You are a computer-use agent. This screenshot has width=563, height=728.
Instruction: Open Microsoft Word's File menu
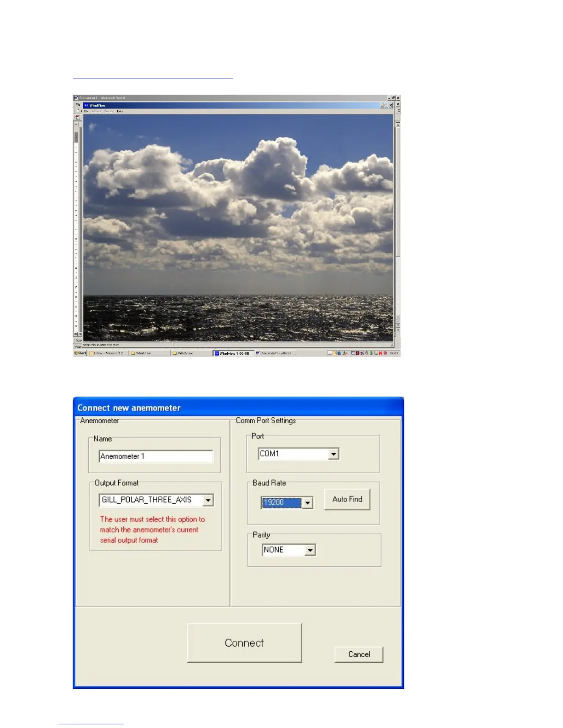(78, 105)
